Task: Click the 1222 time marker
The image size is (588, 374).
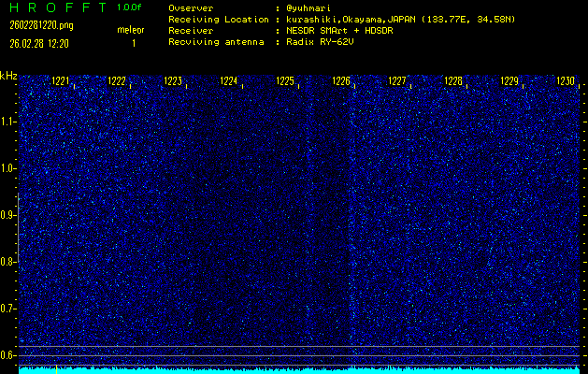Action: pos(116,81)
